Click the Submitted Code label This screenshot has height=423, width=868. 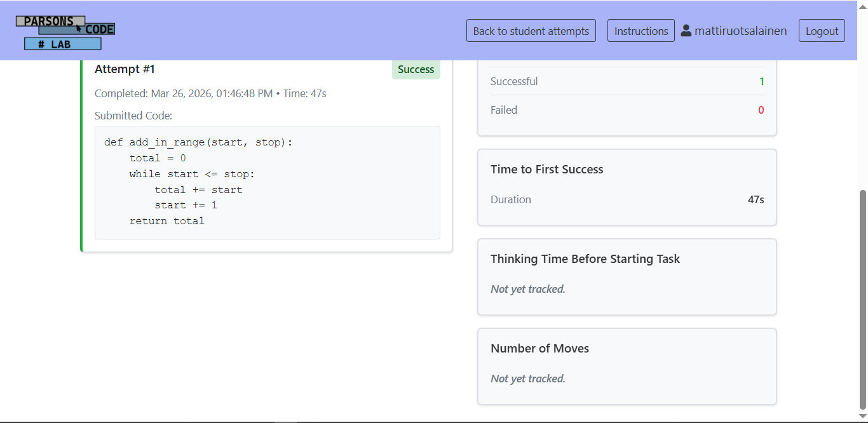point(133,116)
